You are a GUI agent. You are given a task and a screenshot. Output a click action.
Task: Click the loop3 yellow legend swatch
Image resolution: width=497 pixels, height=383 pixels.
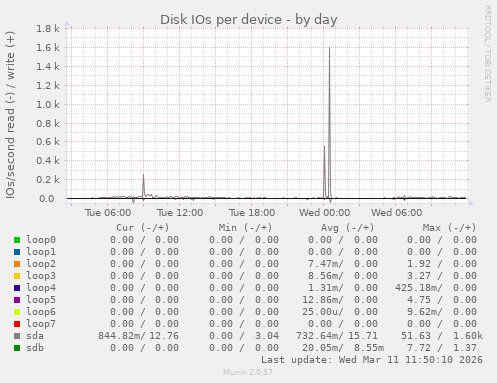(17, 276)
